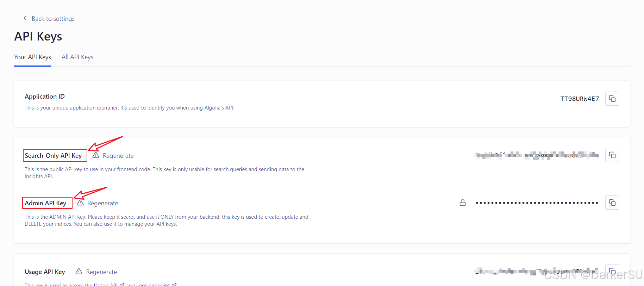The image size is (644, 286).
Task: Click the back chevron arrow icon
Action: coord(25,18)
